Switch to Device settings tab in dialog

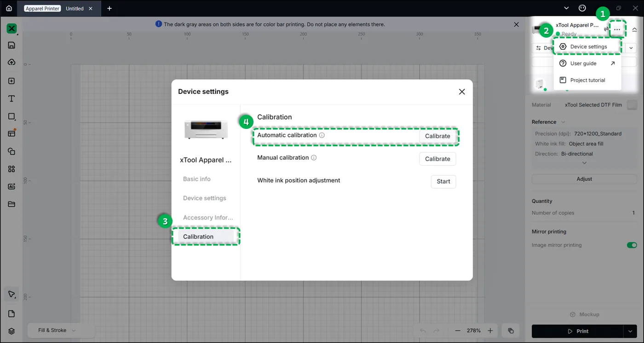click(x=205, y=198)
